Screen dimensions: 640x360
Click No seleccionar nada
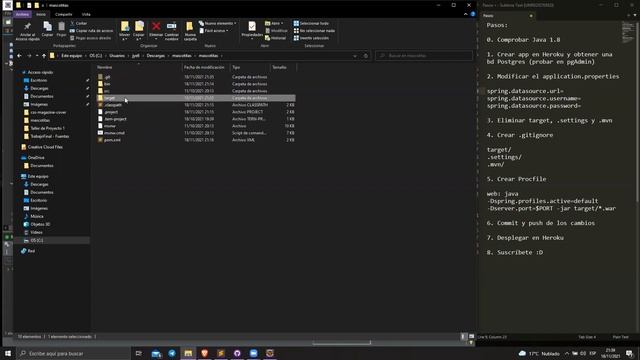coord(314,31)
